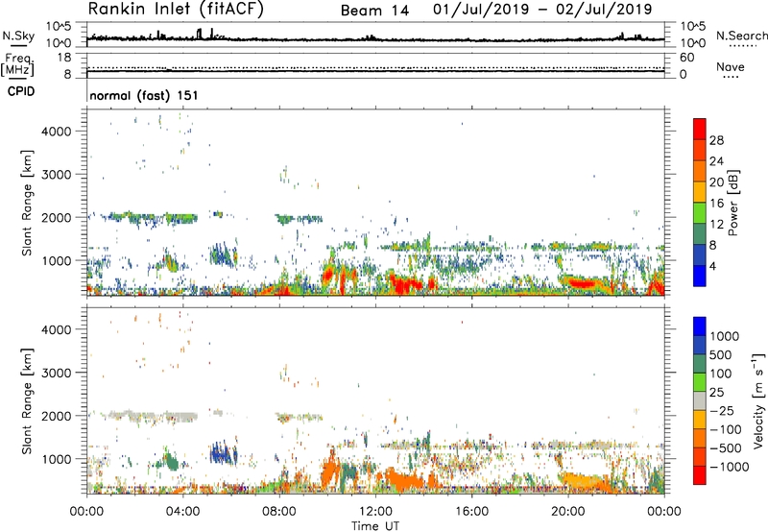This screenshot has height=532, width=768.
Task: Click the 'Rankin Inlet (fitACF)' plot title
Action: (176, 10)
